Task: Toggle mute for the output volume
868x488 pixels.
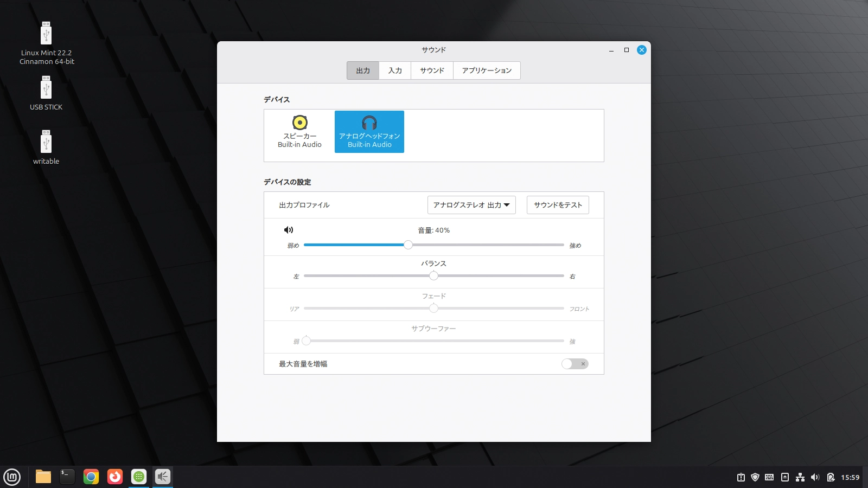Action: tap(288, 230)
